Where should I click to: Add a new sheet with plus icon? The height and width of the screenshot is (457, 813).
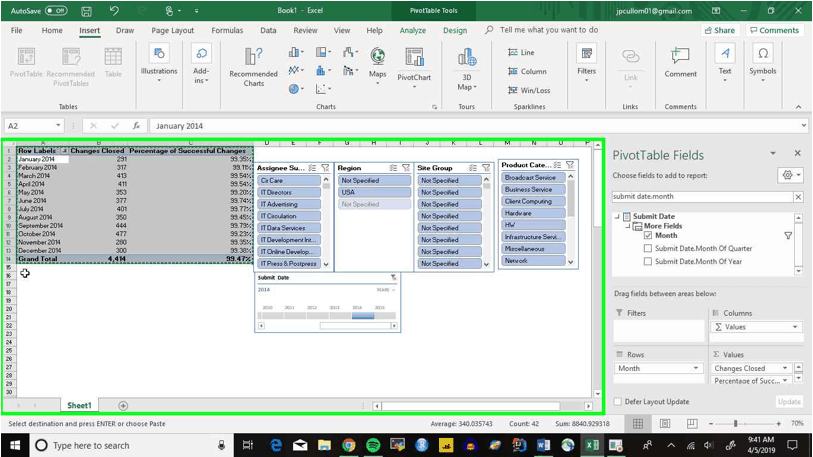tap(123, 406)
